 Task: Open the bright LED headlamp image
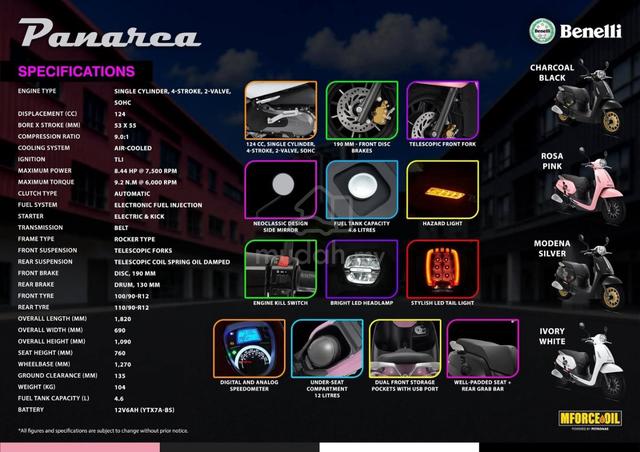[x=362, y=269]
